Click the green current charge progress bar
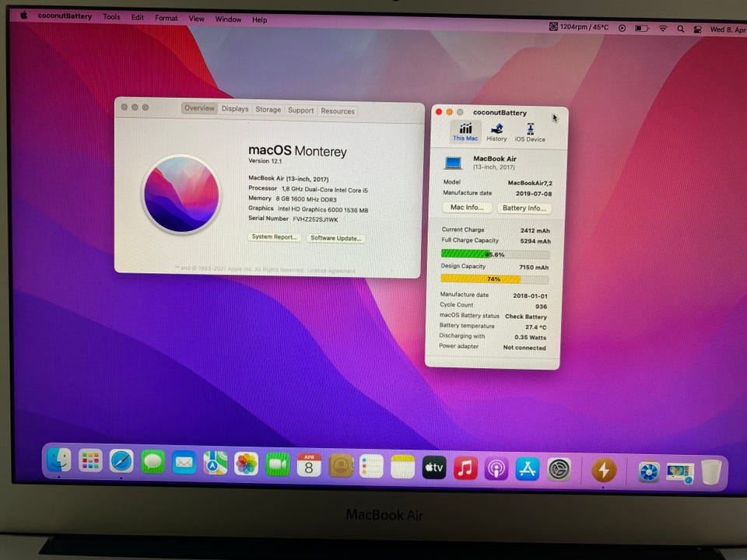The image size is (747, 560). tap(495, 254)
